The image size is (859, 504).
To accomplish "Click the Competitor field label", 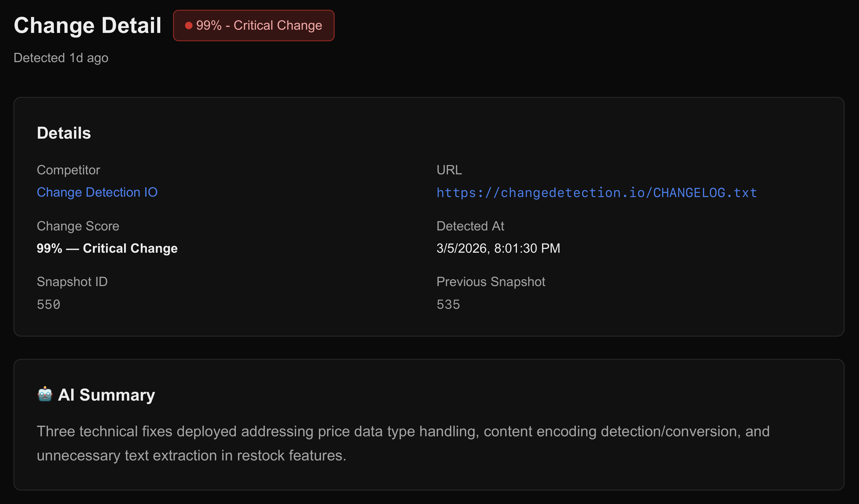I will tap(68, 170).
